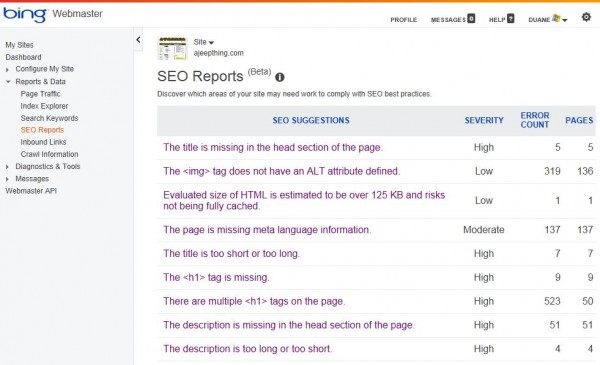This screenshot has width=600, height=365.
Task: Open 'There are multiple <h1> tags' suggestion
Action: (x=254, y=301)
